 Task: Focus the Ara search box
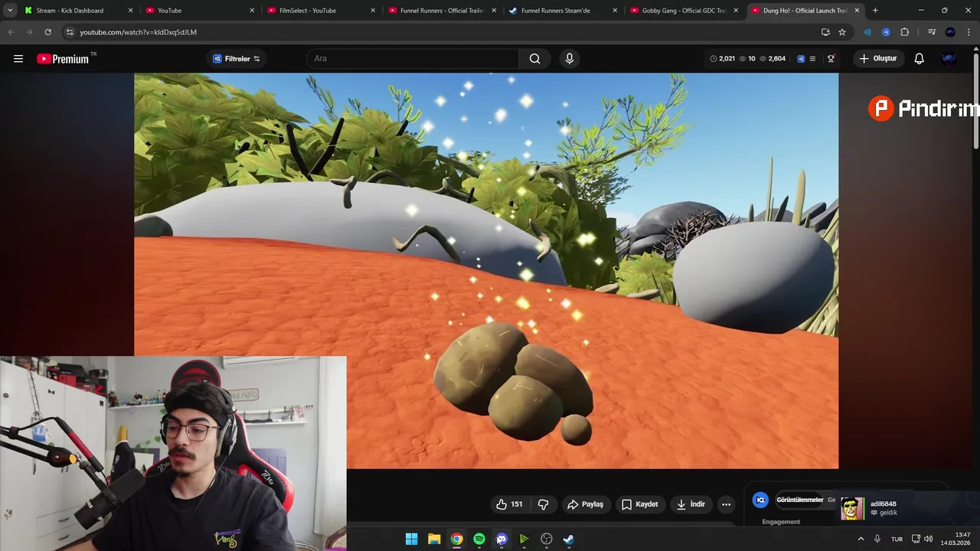click(x=412, y=59)
